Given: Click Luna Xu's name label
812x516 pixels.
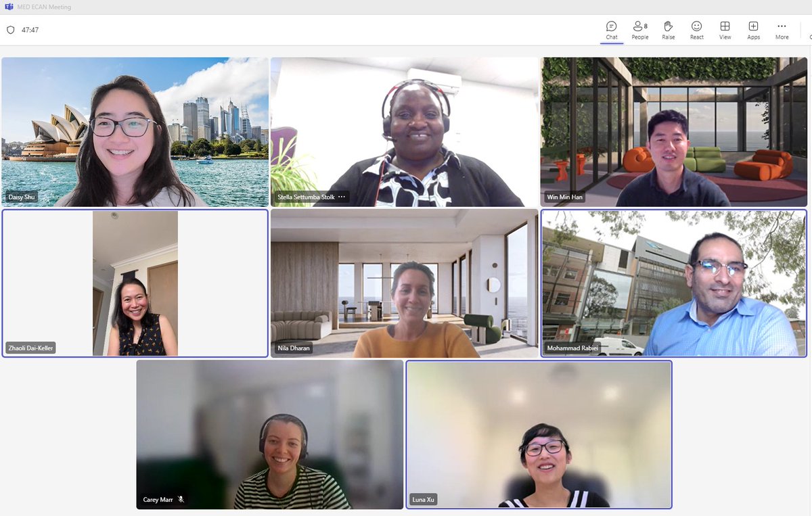Looking at the screenshot, I should pyautogui.click(x=423, y=500).
